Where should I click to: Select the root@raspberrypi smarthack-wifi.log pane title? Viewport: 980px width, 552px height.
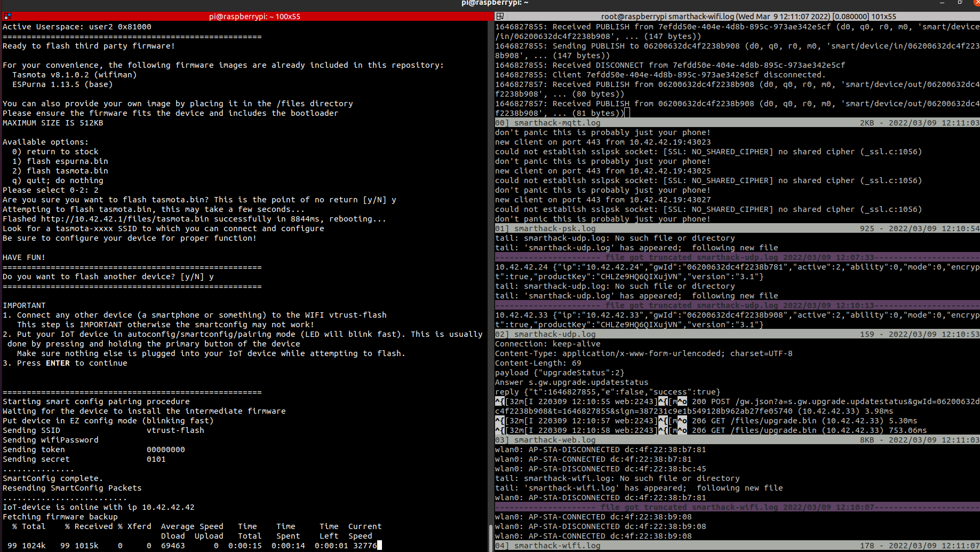pyautogui.click(x=747, y=17)
